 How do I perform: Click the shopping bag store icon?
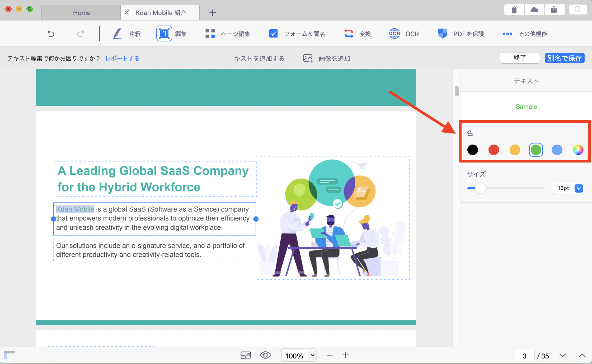pos(514,10)
